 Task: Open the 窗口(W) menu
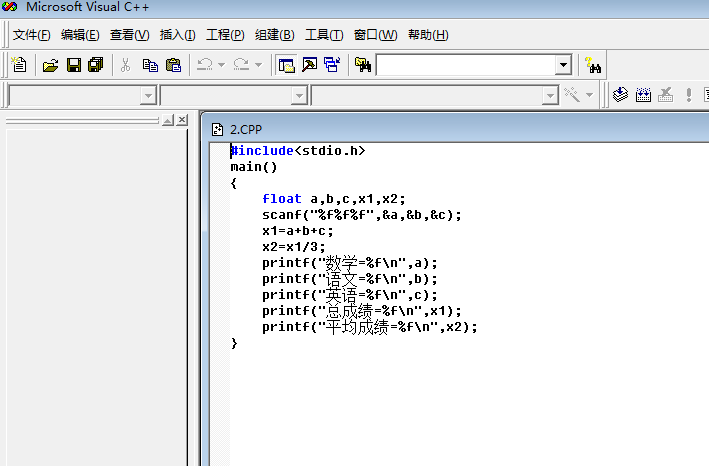coord(375,35)
